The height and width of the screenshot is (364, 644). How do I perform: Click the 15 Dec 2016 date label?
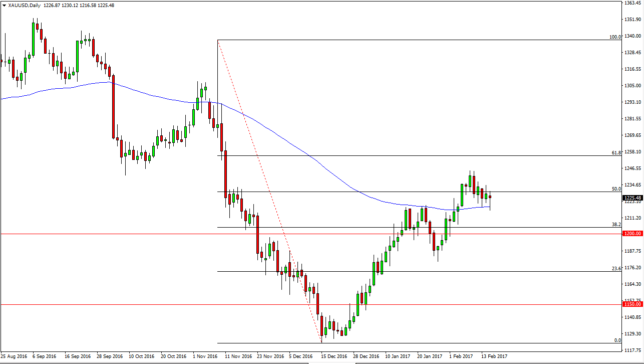[x=334, y=357]
